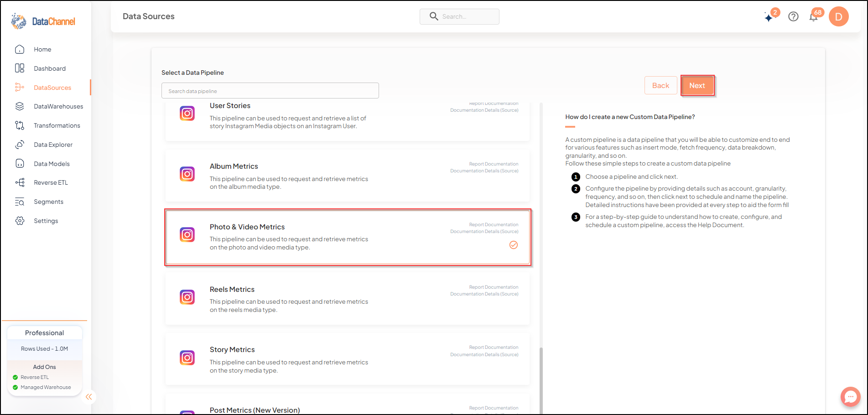Open the help question-mark icon
This screenshot has width=868, height=415.
(793, 16)
